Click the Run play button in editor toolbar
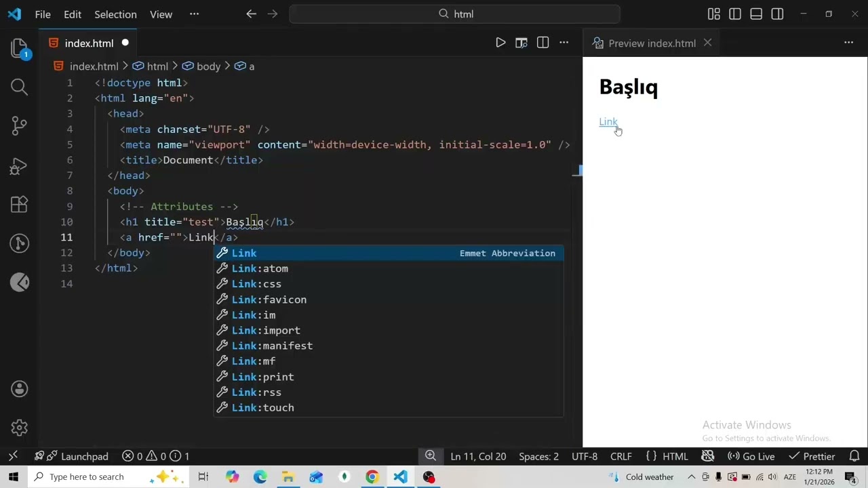This screenshot has width=868, height=488. (500, 43)
